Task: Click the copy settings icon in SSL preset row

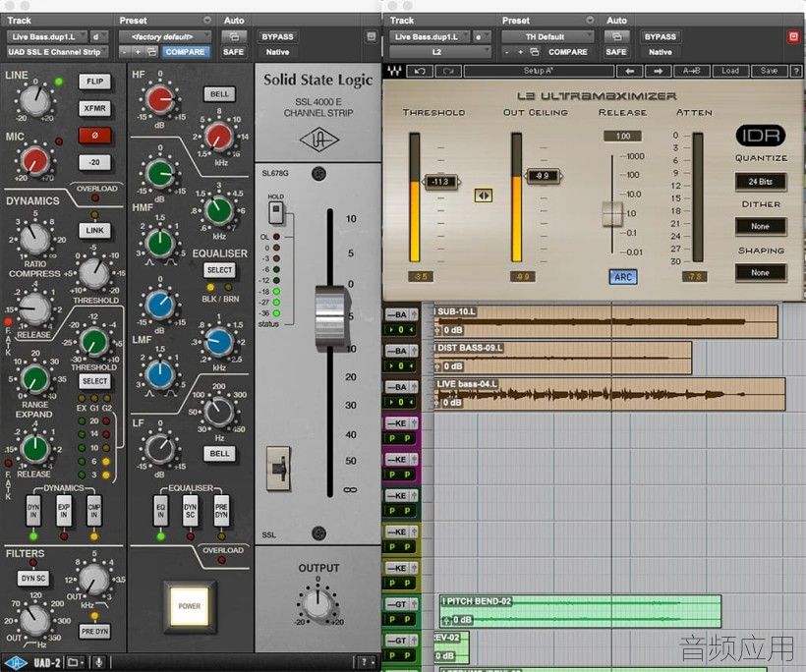Action: tap(151, 52)
